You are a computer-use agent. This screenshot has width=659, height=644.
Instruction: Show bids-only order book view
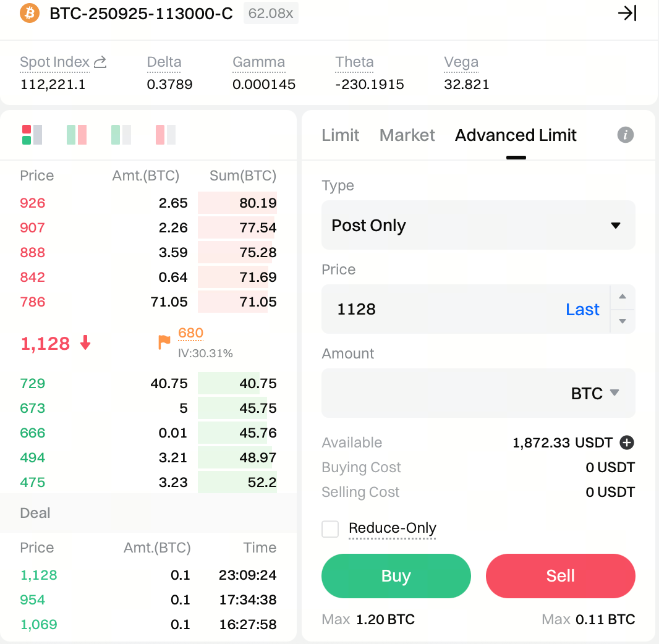pyautogui.click(x=121, y=135)
